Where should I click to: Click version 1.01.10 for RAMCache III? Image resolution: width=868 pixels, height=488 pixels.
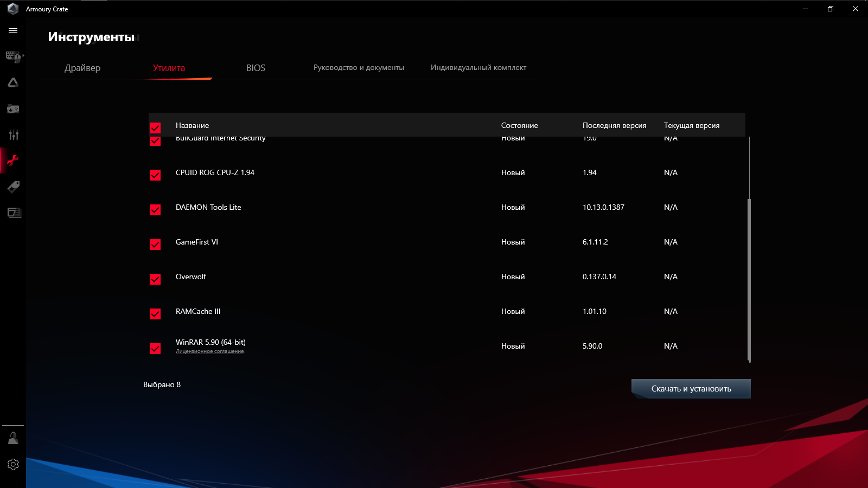click(x=595, y=311)
